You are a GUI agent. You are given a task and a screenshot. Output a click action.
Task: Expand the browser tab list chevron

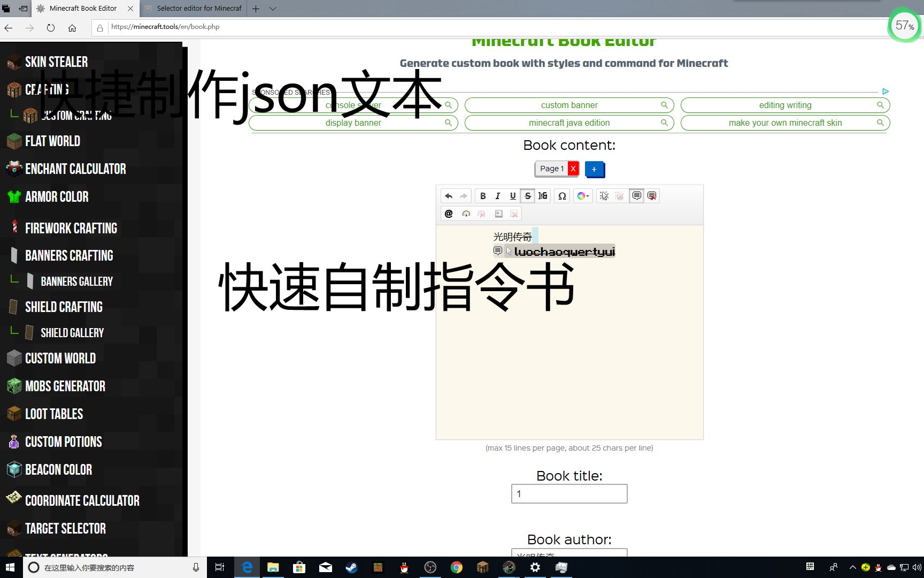pos(273,9)
